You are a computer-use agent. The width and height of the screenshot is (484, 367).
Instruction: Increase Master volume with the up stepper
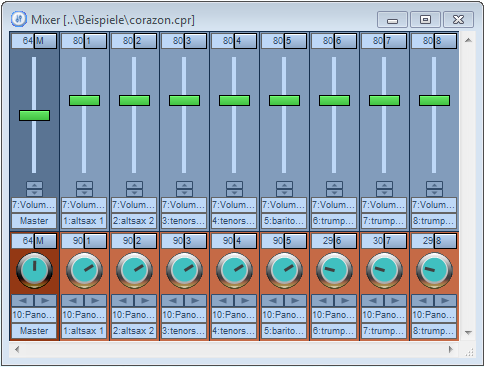click(34, 185)
